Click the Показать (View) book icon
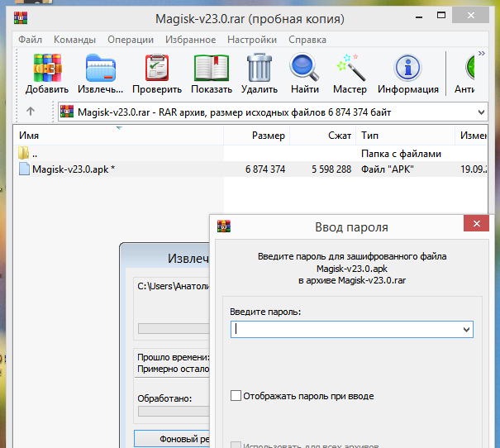Screen dimensions: 500x448 click(x=212, y=68)
